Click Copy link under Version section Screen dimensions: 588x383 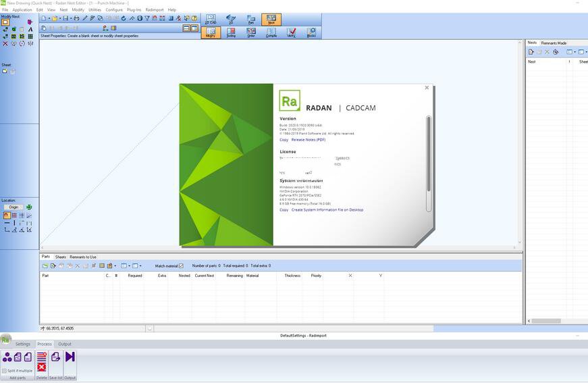[284, 140]
